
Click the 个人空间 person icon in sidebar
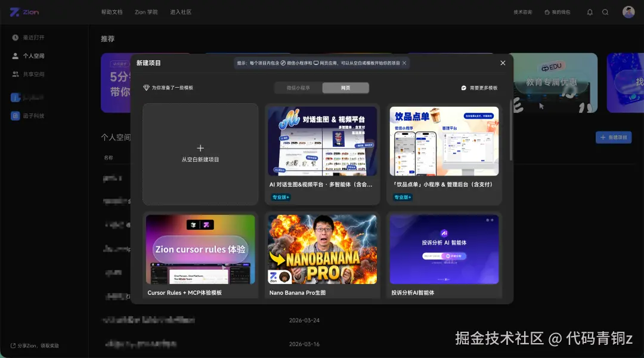coord(15,56)
